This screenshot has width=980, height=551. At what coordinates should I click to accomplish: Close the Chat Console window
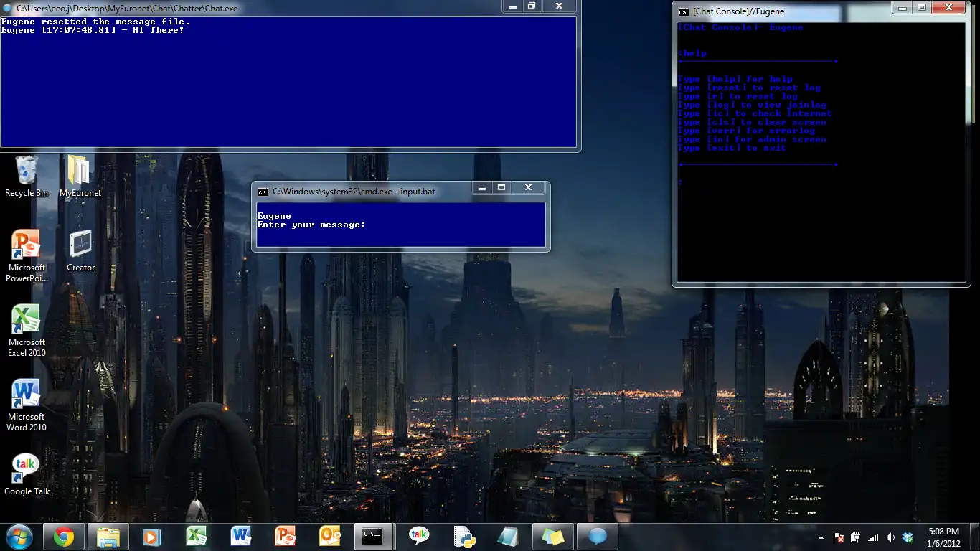point(948,8)
